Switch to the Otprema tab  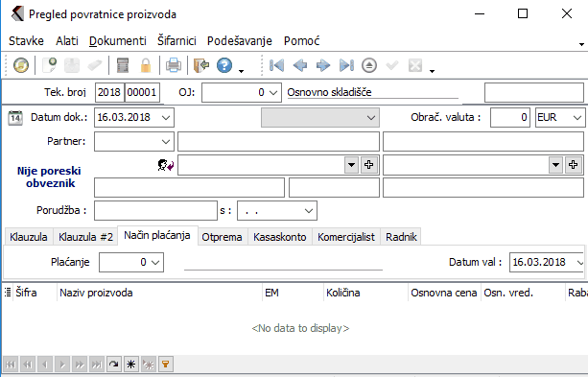[x=222, y=237]
